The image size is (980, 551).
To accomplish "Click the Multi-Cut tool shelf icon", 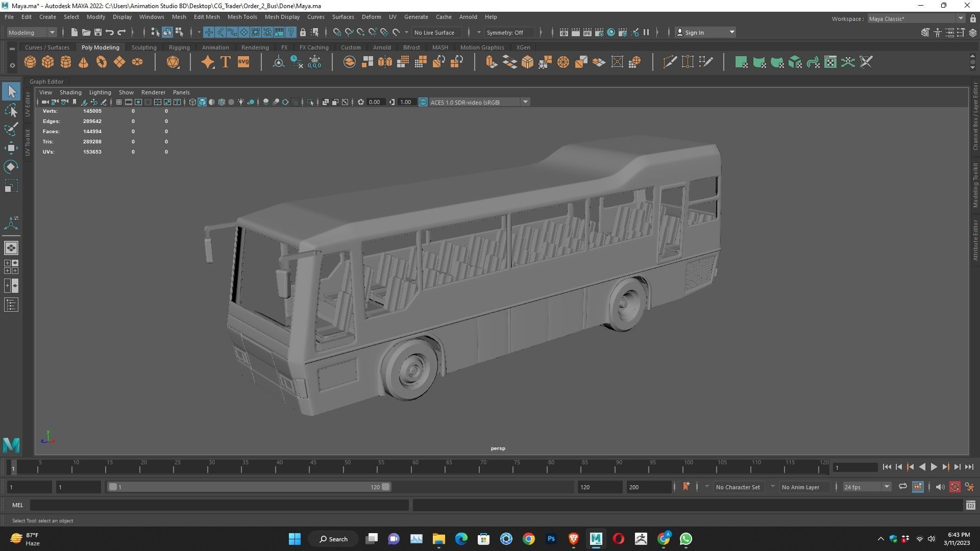I will [x=670, y=62].
